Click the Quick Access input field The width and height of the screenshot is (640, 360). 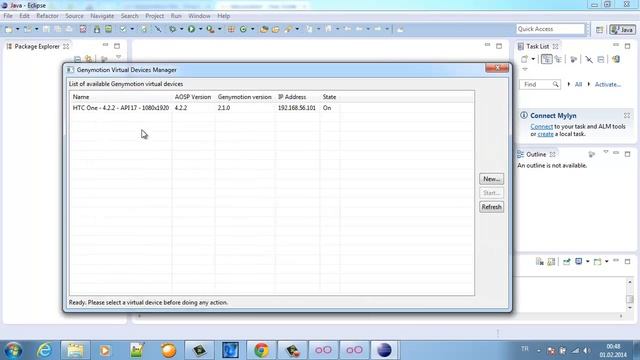pyautogui.click(x=551, y=29)
